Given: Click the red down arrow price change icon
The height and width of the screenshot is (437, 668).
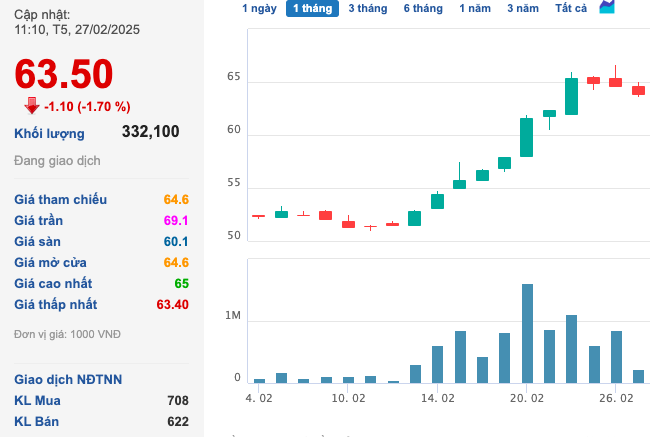Looking at the screenshot, I should [32, 106].
